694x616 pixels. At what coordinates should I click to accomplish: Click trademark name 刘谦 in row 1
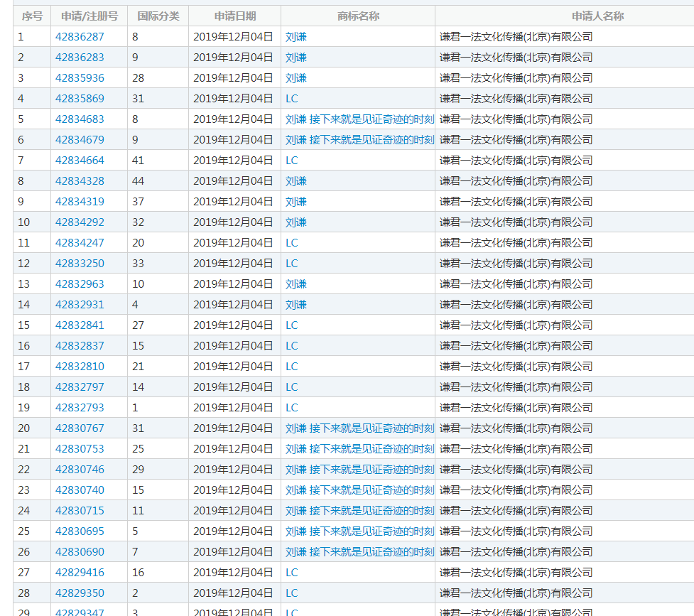pos(296,37)
